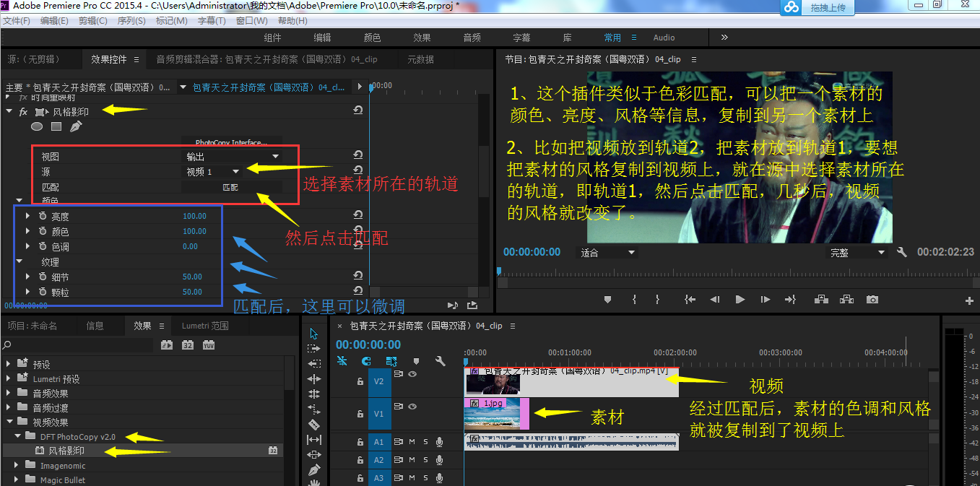Open the Lumetri 范围 tab

pyautogui.click(x=205, y=326)
